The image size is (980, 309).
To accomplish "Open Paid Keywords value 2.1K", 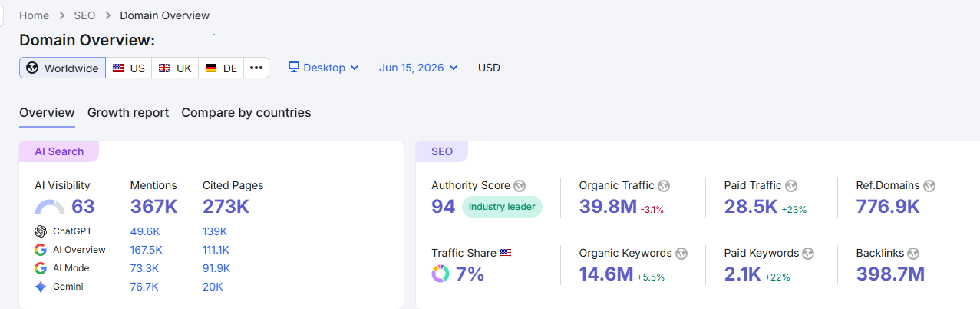I will pyautogui.click(x=742, y=274).
